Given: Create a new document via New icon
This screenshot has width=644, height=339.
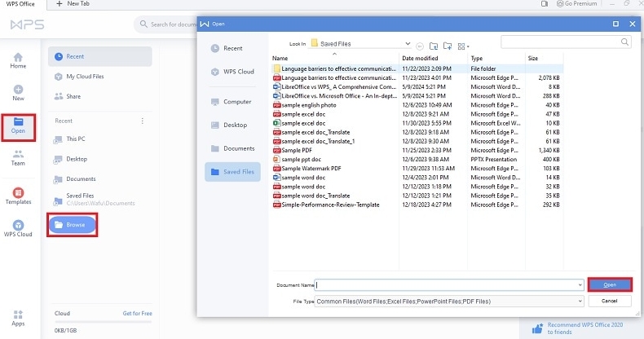Looking at the screenshot, I should tap(18, 93).
